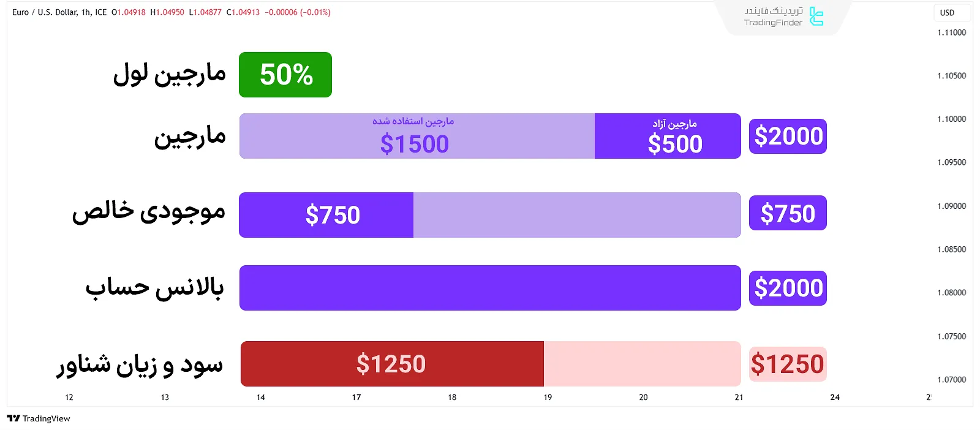Click the 1.07000 price axis label
The image size is (980, 430).
[x=951, y=380]
